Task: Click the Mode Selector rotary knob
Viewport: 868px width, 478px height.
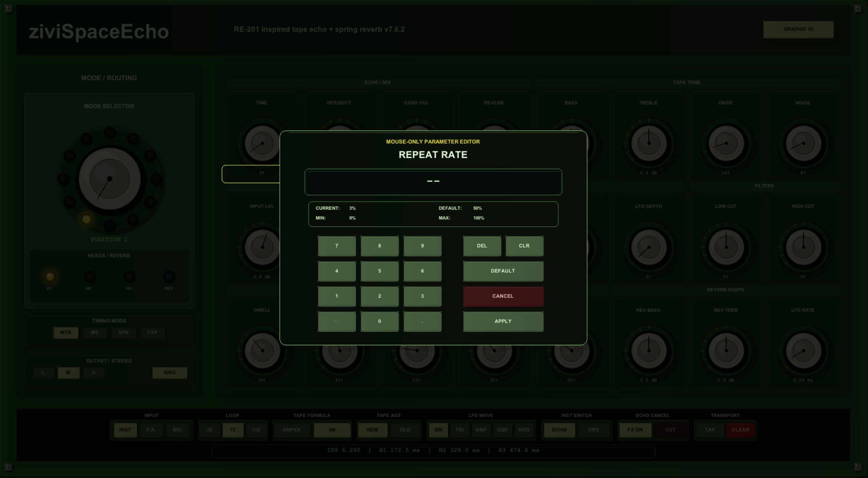Action: click(110, 179)
